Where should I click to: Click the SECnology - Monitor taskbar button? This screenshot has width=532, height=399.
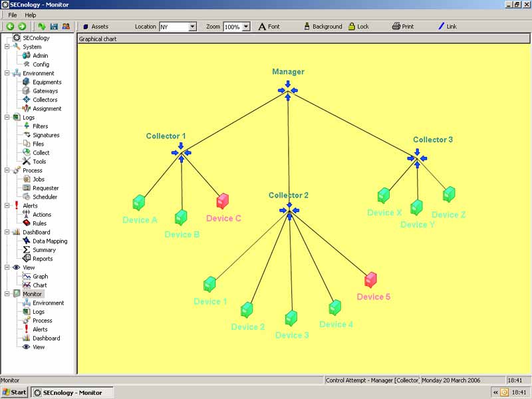click(x=72, y=392)
